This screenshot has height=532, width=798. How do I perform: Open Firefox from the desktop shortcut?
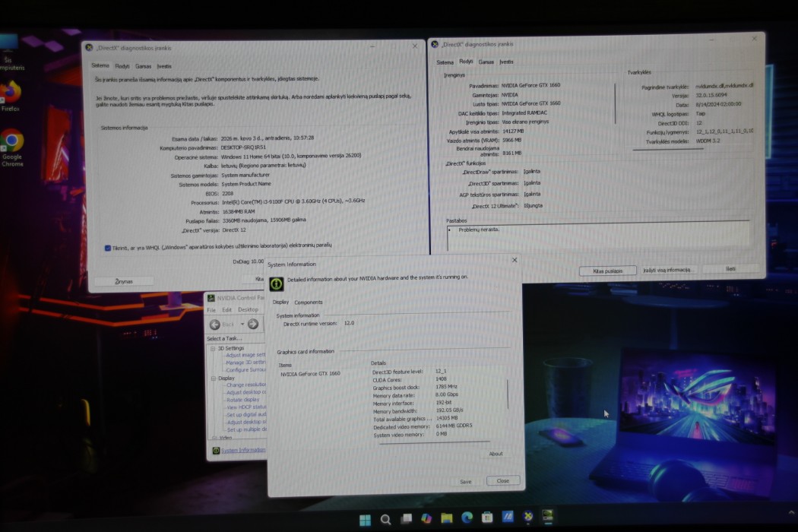pyautogui.click(x=11, y=94)
